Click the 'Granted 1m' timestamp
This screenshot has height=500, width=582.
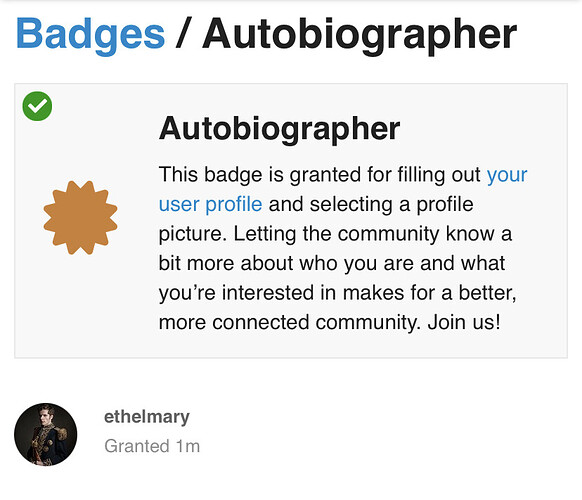click(x=152, y=446)
